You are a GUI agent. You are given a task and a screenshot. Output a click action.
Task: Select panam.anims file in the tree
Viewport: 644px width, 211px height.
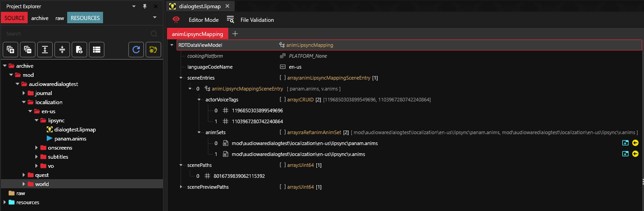pyautogui.click(x=70, y=139)
